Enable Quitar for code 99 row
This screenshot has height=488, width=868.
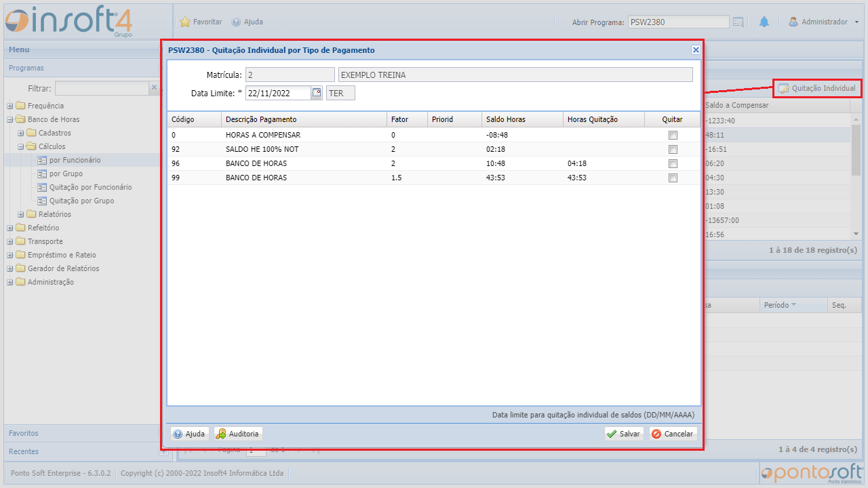[x=673, y=178]
